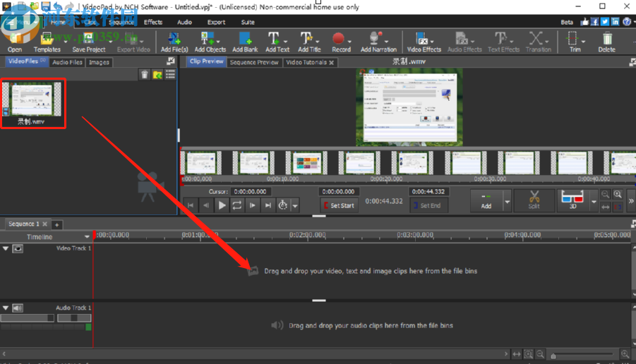Go to clip end button

(x=268, y=205)
